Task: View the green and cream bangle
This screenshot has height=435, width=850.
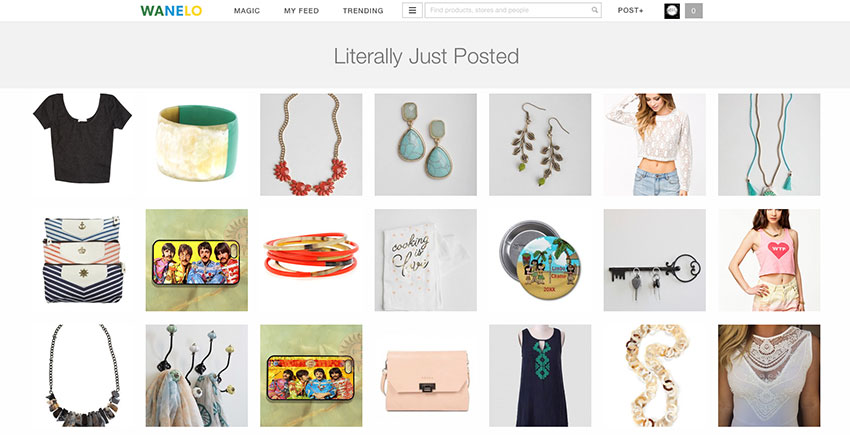Action: click(x=197, y=144)
